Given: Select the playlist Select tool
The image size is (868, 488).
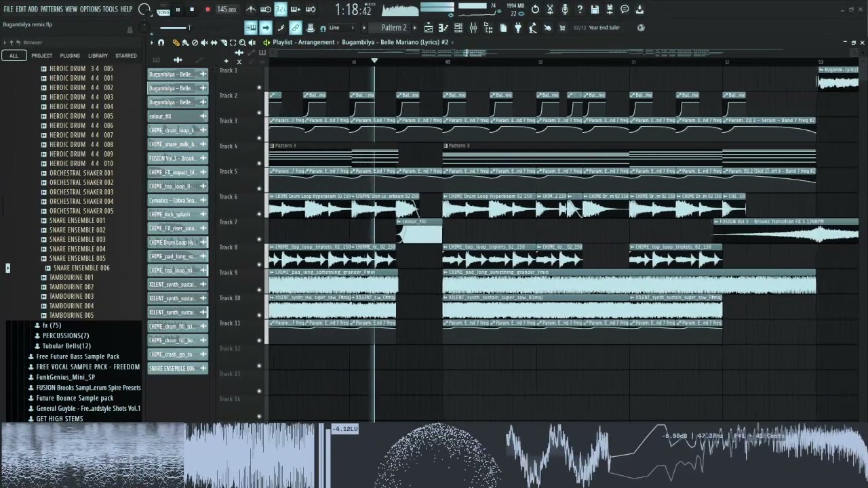Looking at the screenshot, I should pos(233,43).
